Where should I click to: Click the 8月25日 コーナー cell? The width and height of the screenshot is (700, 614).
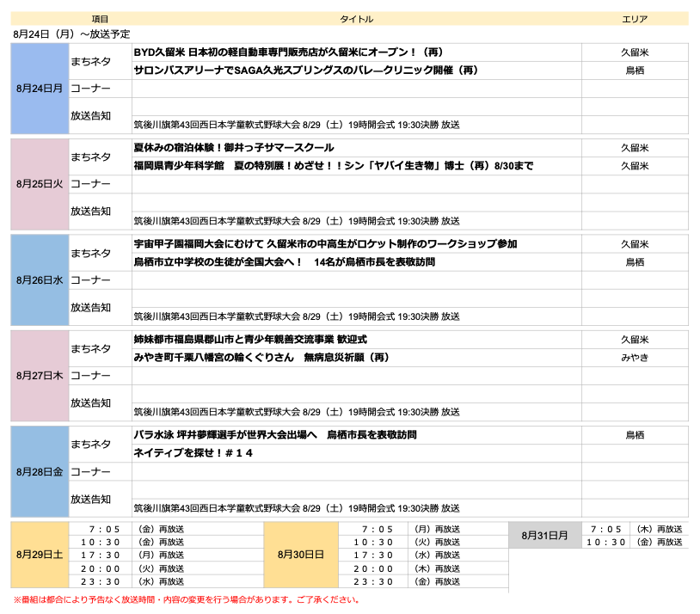pyautogui.click(x=100, y=184)
